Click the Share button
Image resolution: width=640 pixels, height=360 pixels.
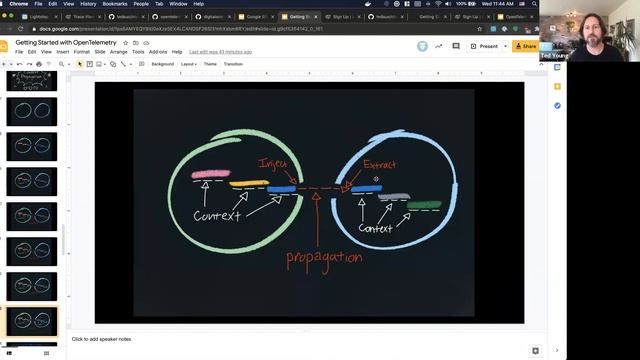(x=526, y=46)
